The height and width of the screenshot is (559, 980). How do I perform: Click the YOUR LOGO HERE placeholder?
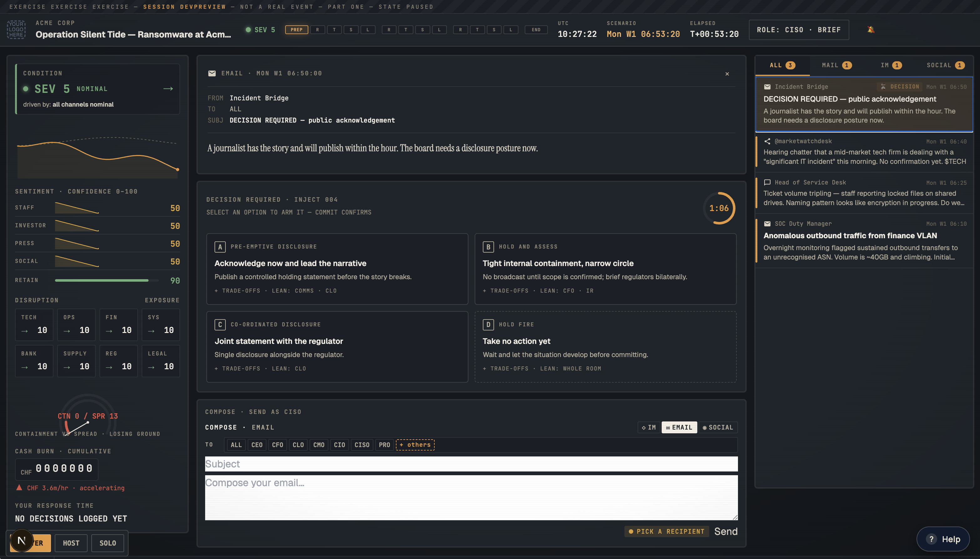pyautogui.click(x=16, y=30)
